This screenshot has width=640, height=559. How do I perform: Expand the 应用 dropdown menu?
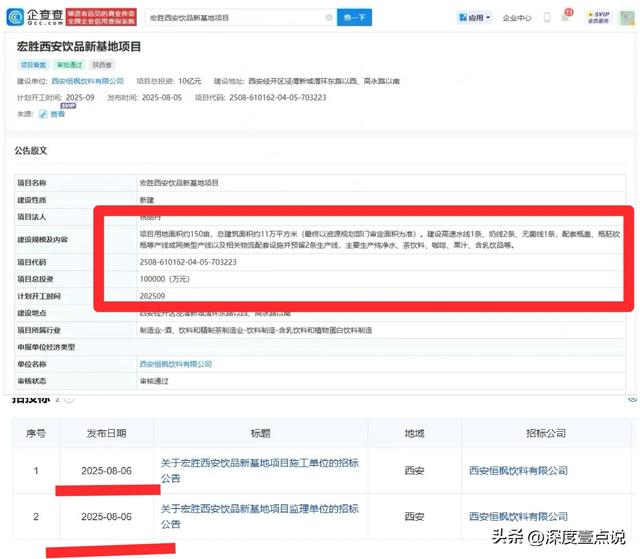[475, 18]
